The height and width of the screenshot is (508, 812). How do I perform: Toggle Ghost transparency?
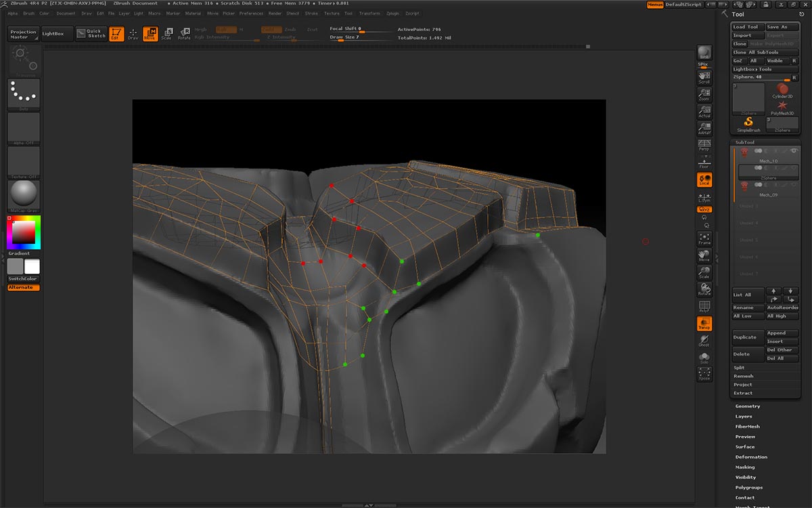click(x=704, y=341)
